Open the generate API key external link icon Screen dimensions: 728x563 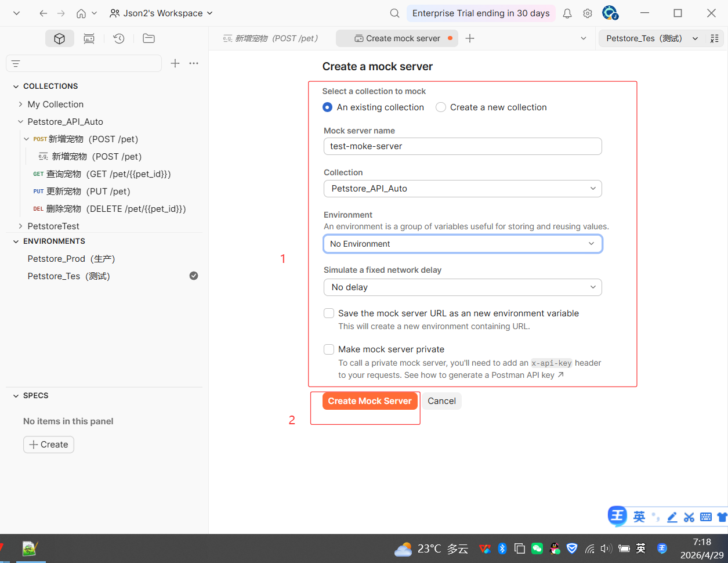[x=561, y=375]
